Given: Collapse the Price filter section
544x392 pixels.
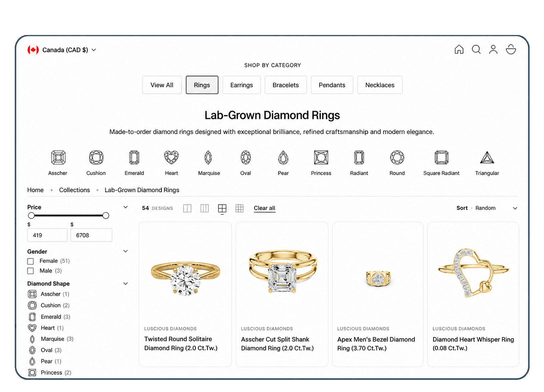Looking at the screenshot, I should coord(126,207).
